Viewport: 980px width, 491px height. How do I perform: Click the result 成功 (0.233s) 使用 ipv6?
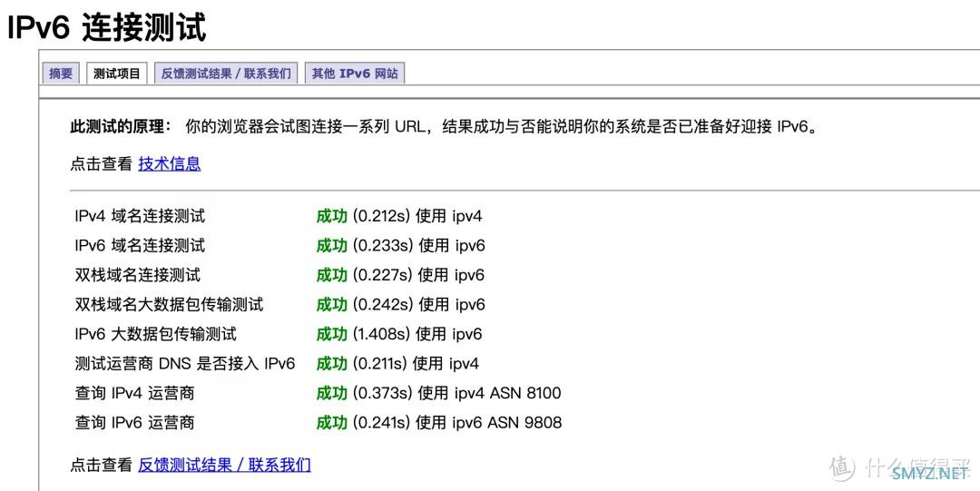(401, 246)
